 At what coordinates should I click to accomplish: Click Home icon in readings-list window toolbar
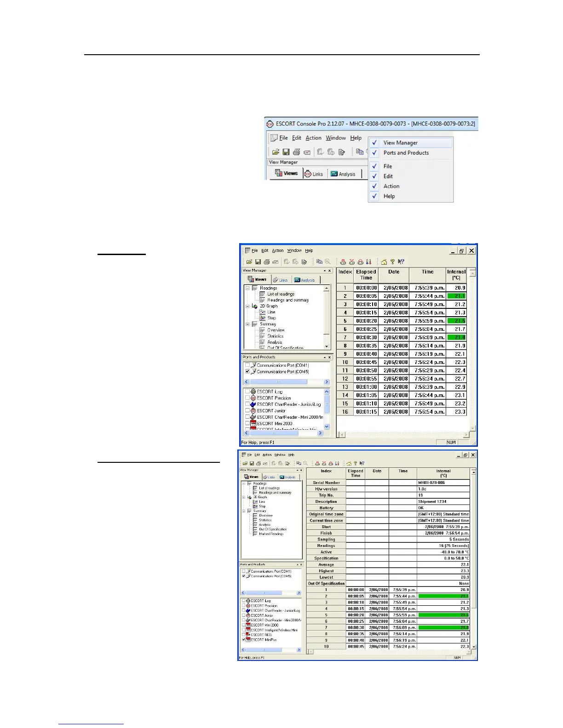[x=384, y=262]
